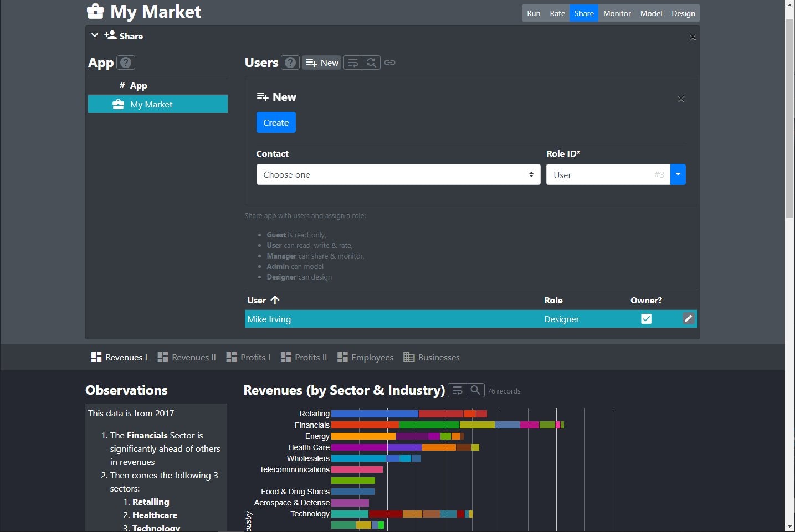Open the Contact Choose one dropdown
The height and width of the screenshot is (532, 795).
[398, 174]
